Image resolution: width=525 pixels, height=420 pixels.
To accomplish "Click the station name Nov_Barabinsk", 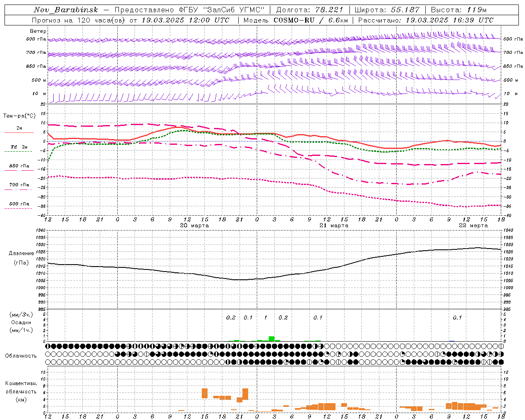I will tap(66, 10).
